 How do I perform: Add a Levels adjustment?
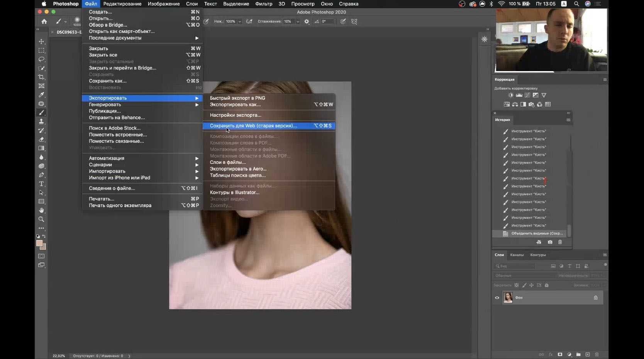(x=519, y=95)
